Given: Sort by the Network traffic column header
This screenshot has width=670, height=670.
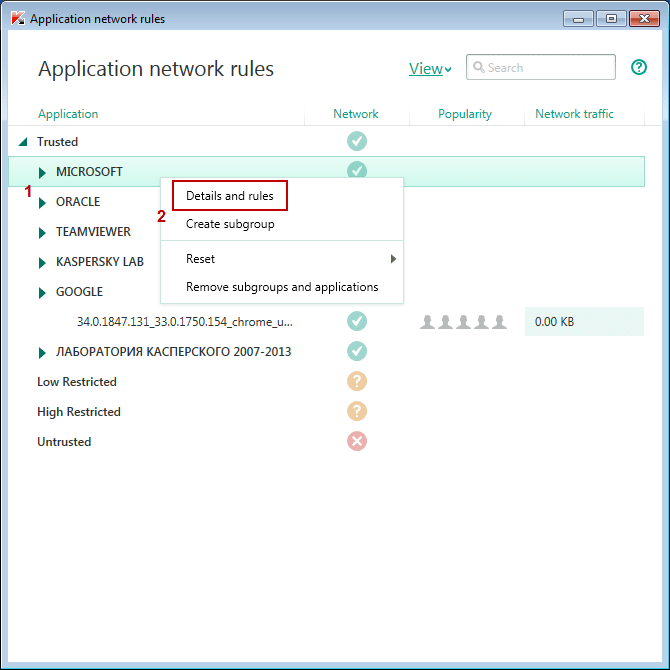Looking at the screenshot, I should [574, 114].
